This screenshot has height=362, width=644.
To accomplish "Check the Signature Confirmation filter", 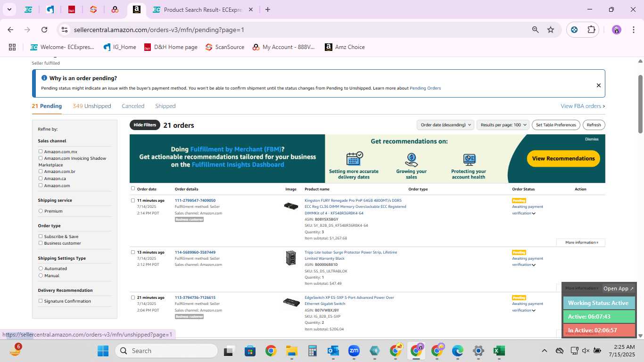I will tap(41, 301).
